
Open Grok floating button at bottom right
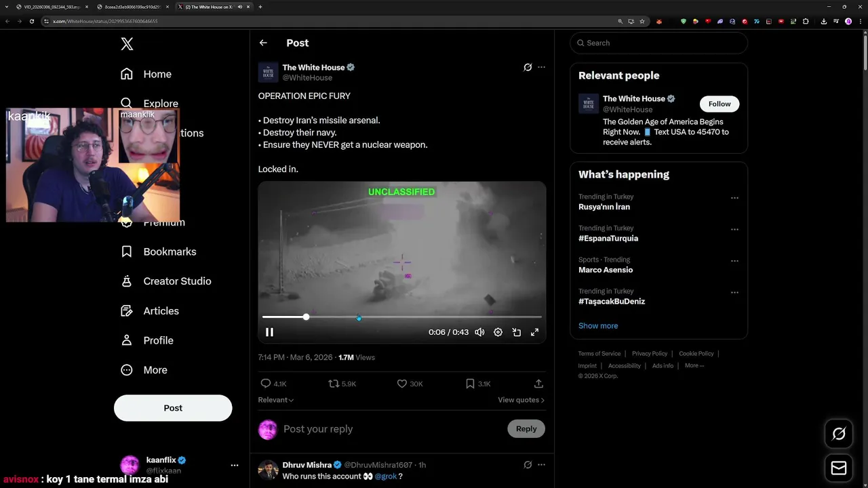(839, 434)
